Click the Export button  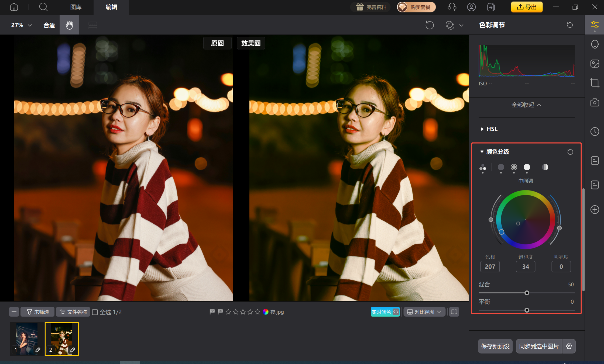[527, 7]
